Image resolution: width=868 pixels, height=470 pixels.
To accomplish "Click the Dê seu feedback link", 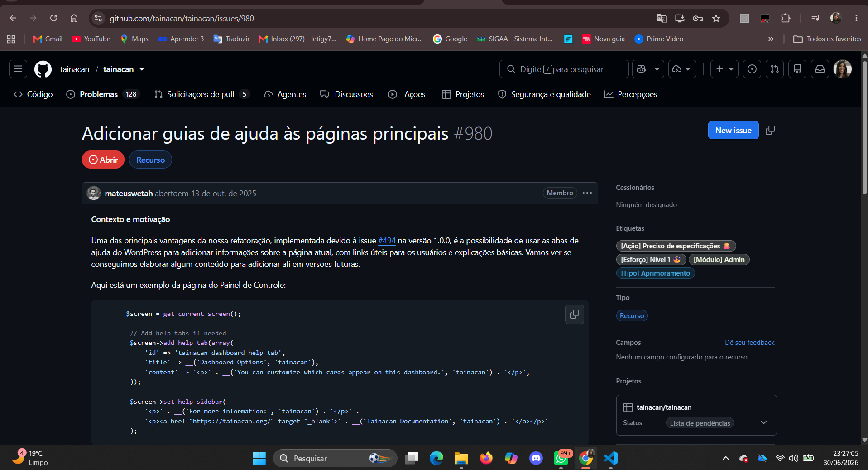I will pos(749,343).
